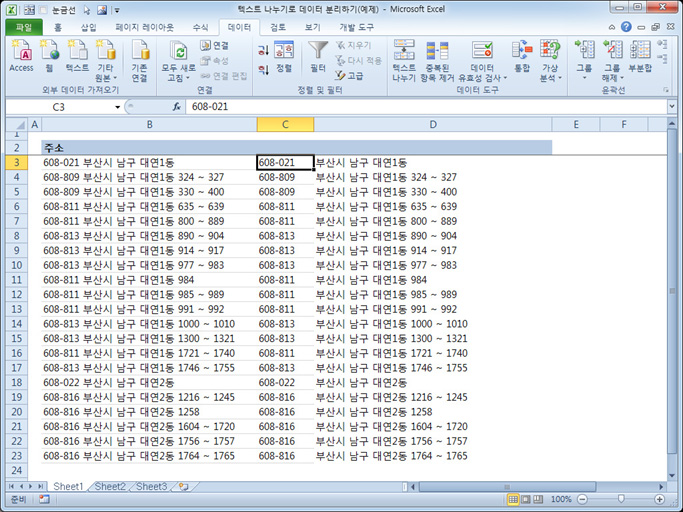The width and height of the screenshot is (683, 512).
Task: Import data from Access
Action: click(21, 56)
